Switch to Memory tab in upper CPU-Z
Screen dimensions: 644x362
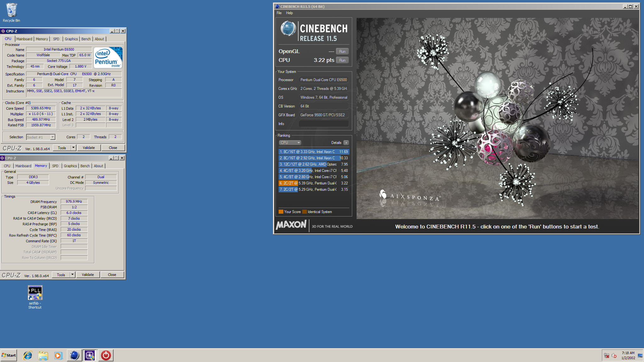click(x=42, y=39)
